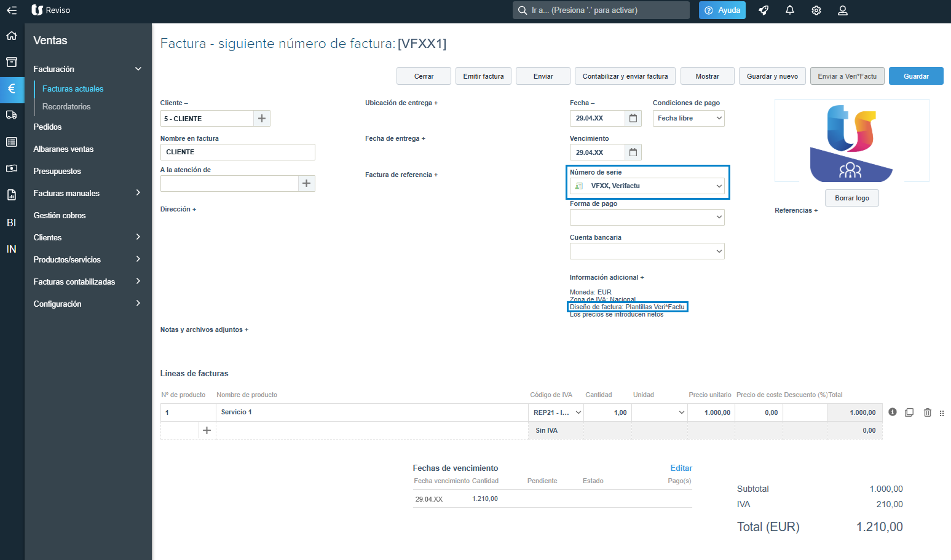951x560 pixels.
Task: Open calendar picker for Vencimiento
Action: 633,152
